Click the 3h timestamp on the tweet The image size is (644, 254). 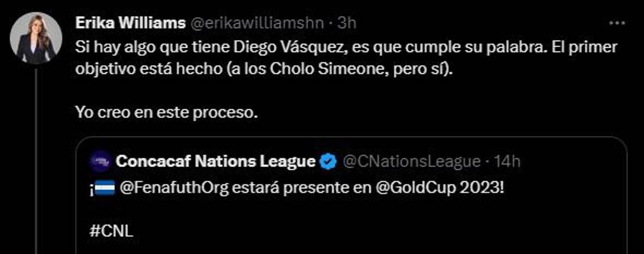tap(346, 23)
